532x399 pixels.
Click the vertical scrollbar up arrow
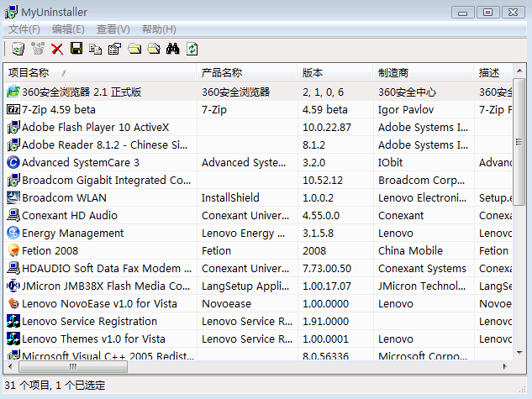[519, 71]
